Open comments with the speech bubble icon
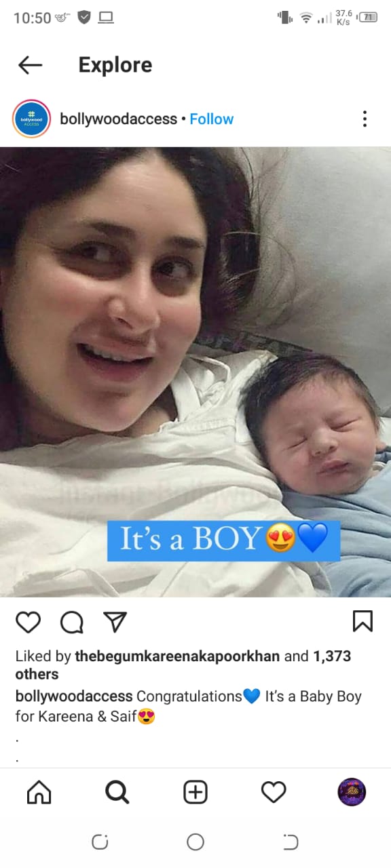The height and width of the screenshot is (868, 391). (71, 621)
